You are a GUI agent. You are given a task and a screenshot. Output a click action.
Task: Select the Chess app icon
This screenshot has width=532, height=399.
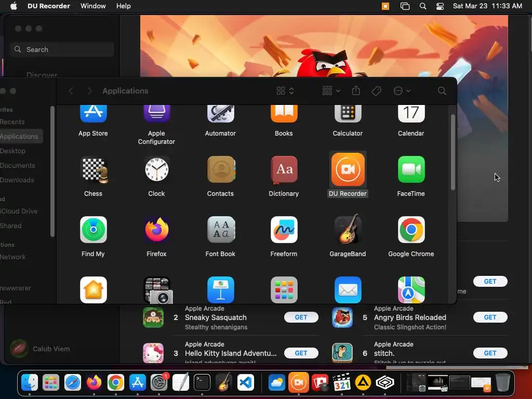[x=94, y=169]
